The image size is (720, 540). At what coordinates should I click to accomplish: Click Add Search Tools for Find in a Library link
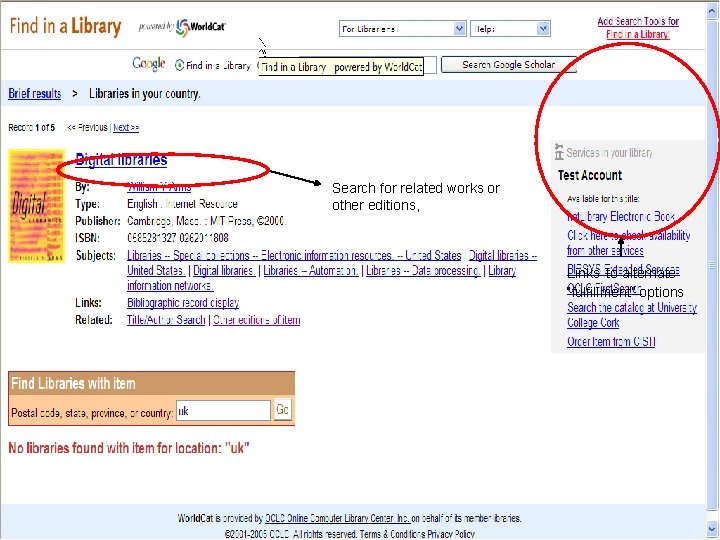click(x=638, y=28)
